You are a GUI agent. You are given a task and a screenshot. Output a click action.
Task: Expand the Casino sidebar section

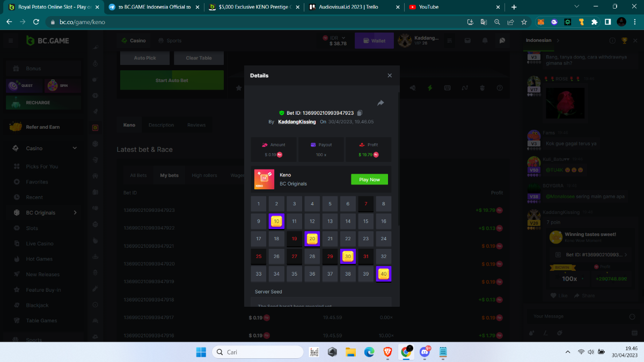pos(75,149)
